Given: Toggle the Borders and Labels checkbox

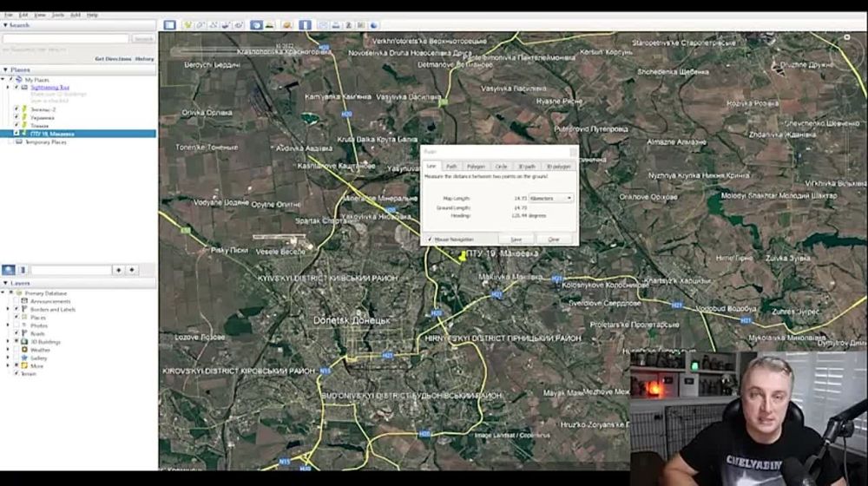Looking at the screenshot, I should coord(16,309).
